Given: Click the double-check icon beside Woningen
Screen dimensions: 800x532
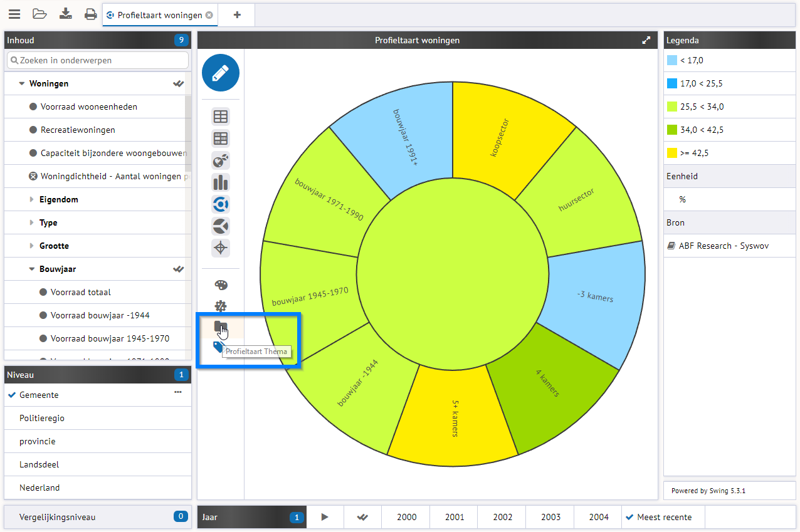Looking at the screenshot, I should coord(179,83).
